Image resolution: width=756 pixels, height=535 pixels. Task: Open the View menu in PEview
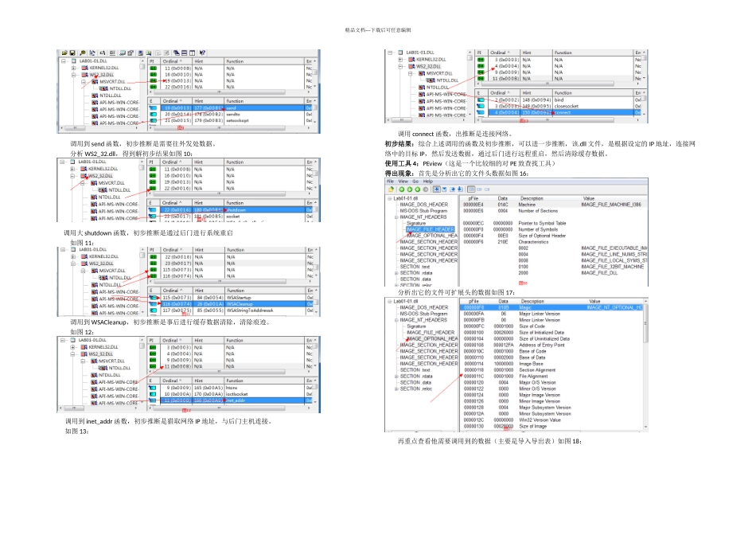[x=403, y=182]
